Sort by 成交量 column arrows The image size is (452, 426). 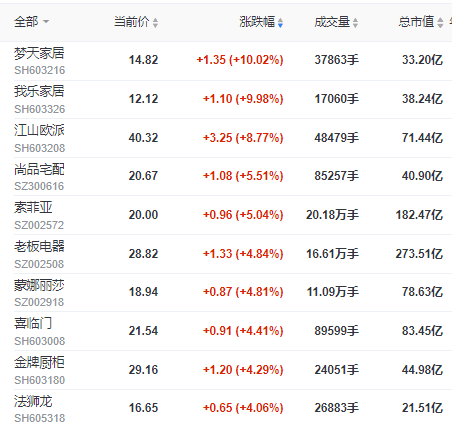pos(355,23)
